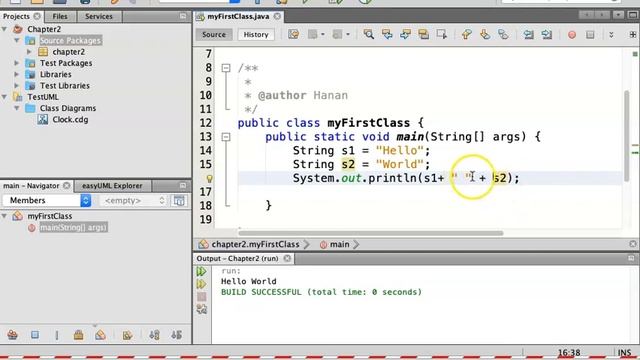Switch to the Services tab
640x360 pixels.
(99, 16)
